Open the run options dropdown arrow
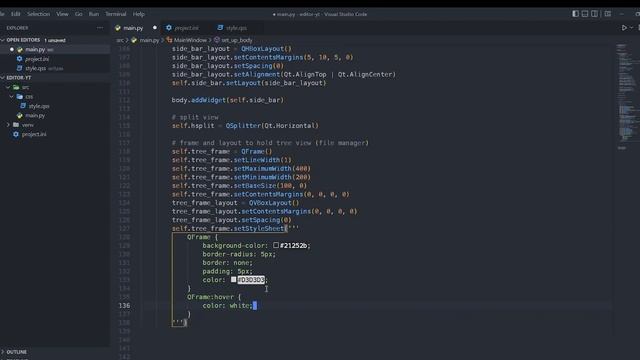The width and height of the screenshot is (640, 360). pyautogui.click(x=631, y=28)
